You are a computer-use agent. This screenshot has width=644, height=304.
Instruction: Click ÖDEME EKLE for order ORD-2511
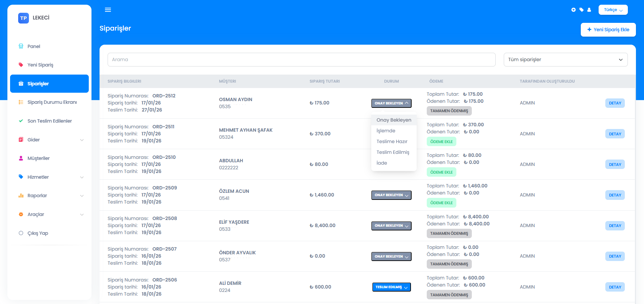pyautogui.click(x=441, y=142)
